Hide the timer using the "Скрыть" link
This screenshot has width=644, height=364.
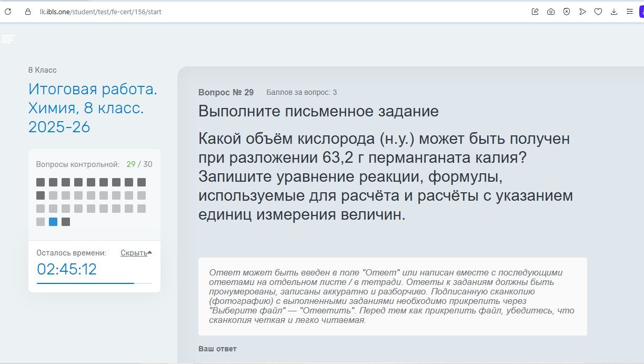pyautogui.click(x=134, y=253)
